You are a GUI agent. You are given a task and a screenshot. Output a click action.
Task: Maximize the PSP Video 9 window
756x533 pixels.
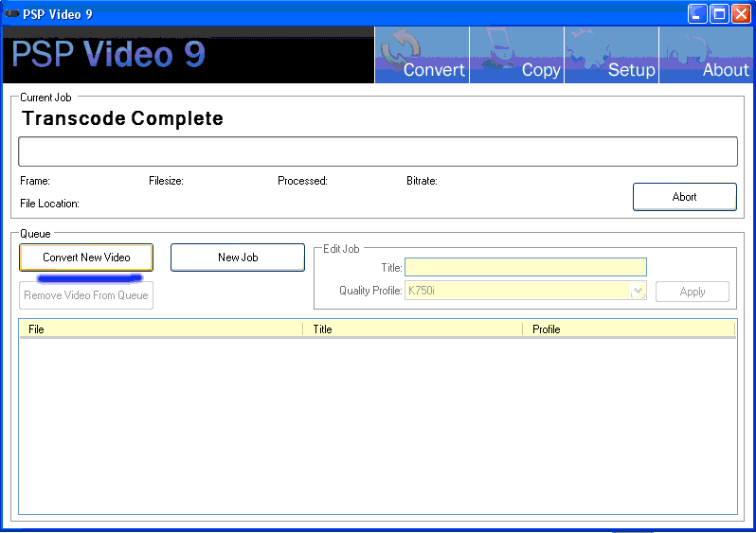click(719, 13)
